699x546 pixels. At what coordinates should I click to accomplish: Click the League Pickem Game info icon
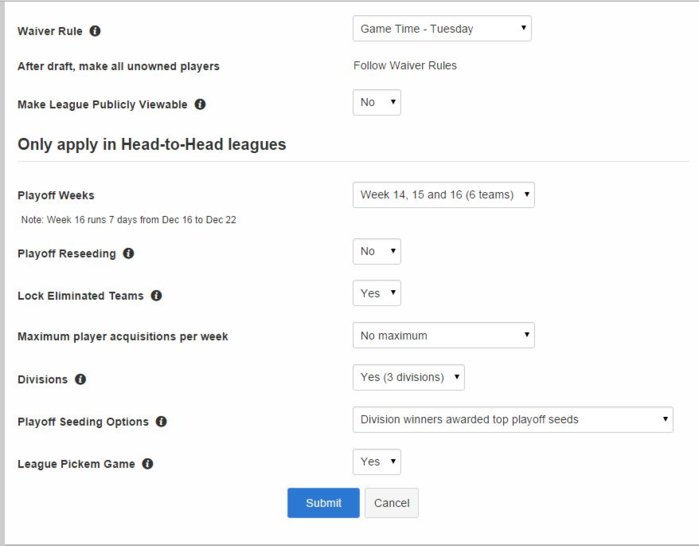coord(147,464)
